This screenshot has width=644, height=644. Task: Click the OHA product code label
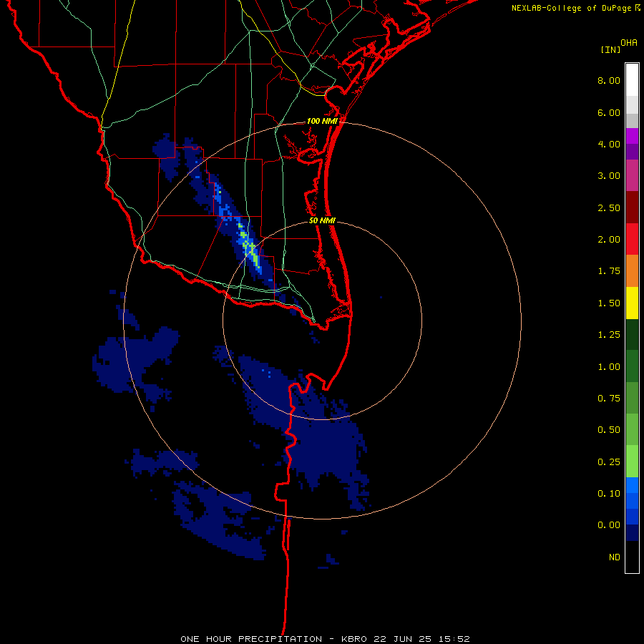629,43
